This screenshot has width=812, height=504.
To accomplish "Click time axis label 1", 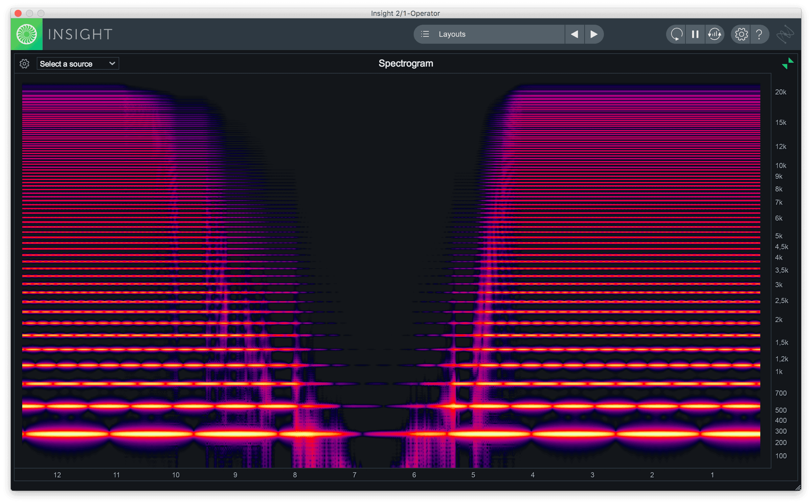I will tap(712, 475).
